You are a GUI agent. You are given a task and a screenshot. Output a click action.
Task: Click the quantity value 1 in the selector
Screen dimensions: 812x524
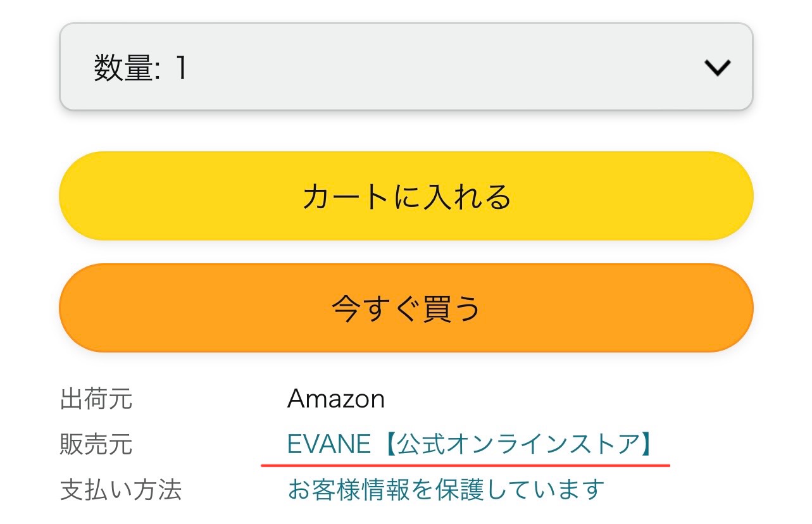(x=181, y=68)
